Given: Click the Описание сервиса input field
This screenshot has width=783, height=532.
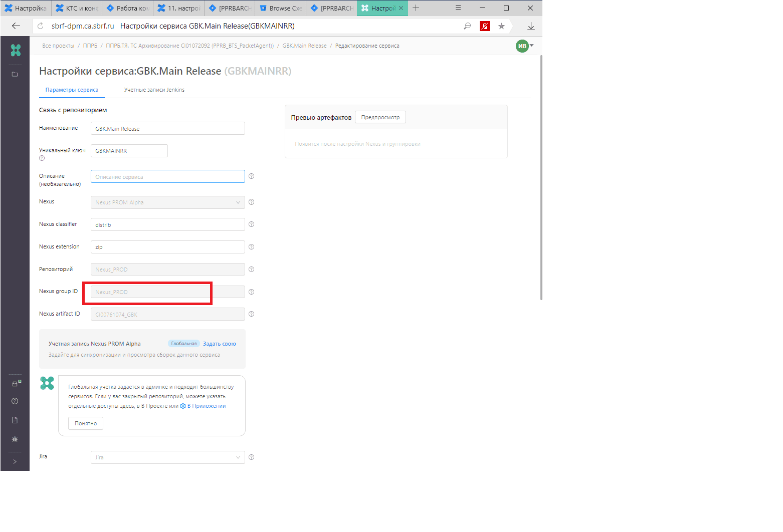Looking at the screenshot, I should point(167,177).
